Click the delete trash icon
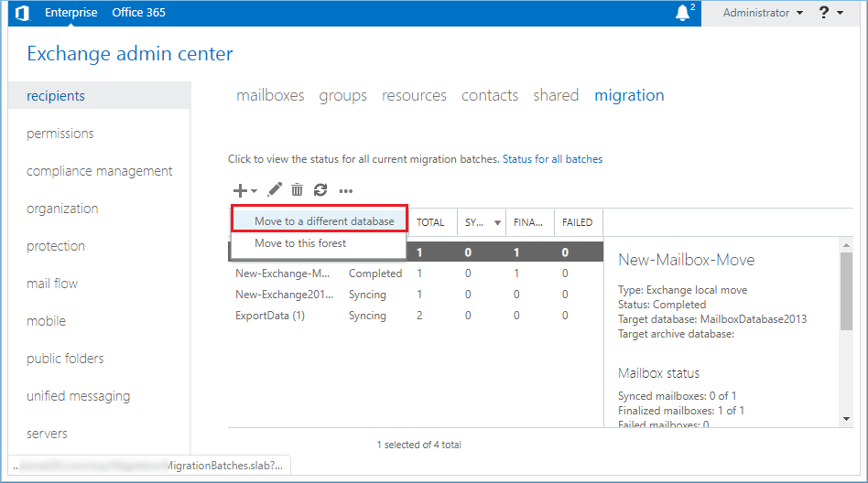868x483 pixels. (298, 189)
